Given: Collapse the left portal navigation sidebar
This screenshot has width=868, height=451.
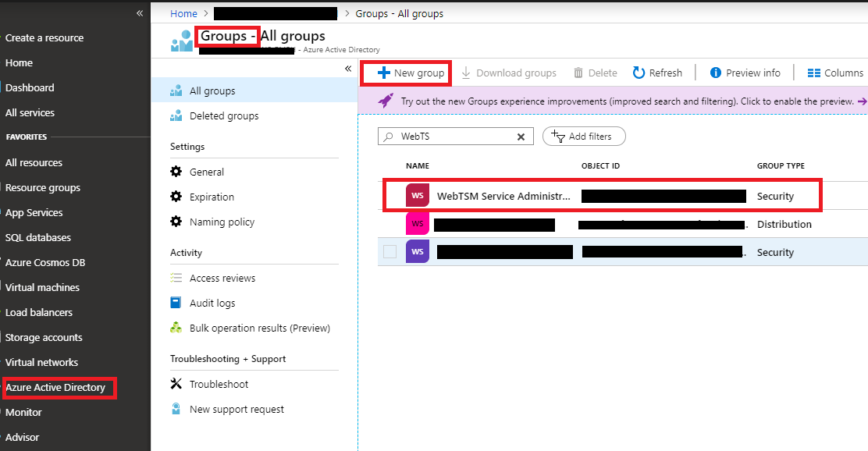Looking at the screenshot, I should pyautogui.click(x=139, y=13).
